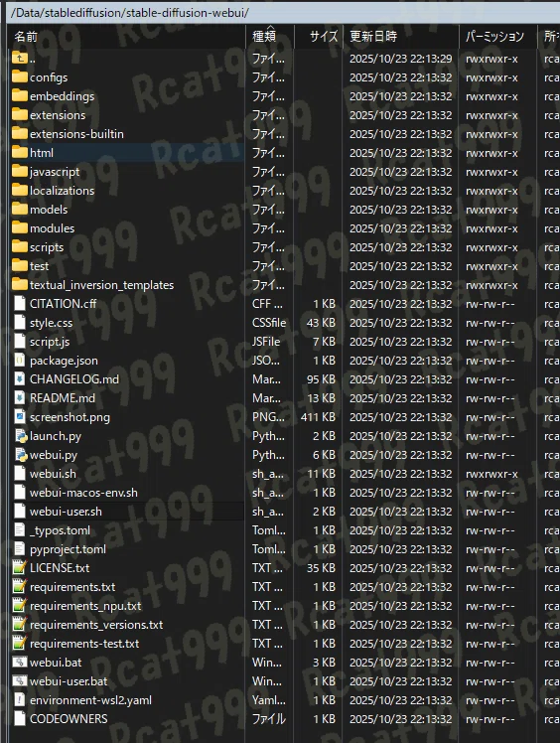Select the requirements-test.txt file name
This screenshot has width=560, height=743.
[84, 644]
